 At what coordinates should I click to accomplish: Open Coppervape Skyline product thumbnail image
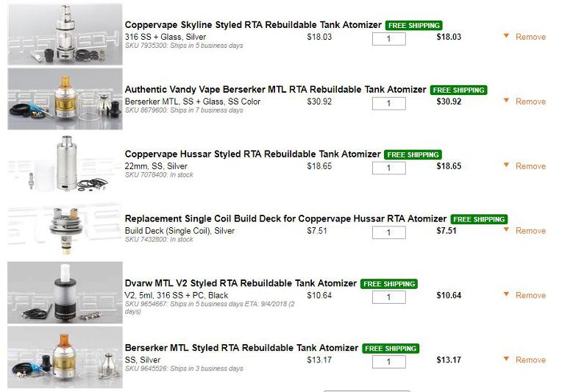click(65, 35)
